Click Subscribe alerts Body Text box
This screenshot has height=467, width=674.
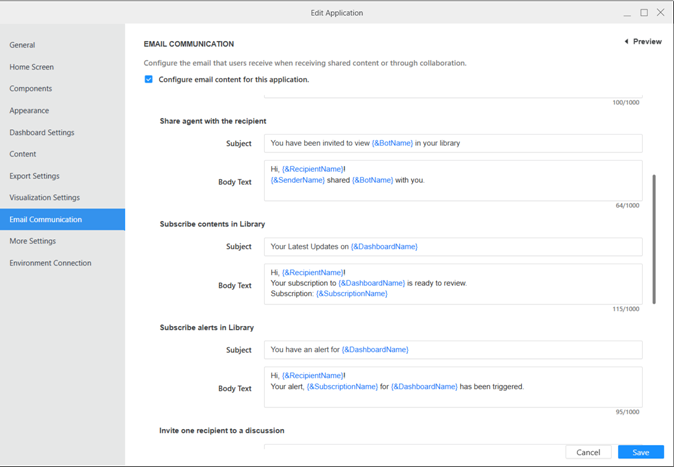point(453,387)
